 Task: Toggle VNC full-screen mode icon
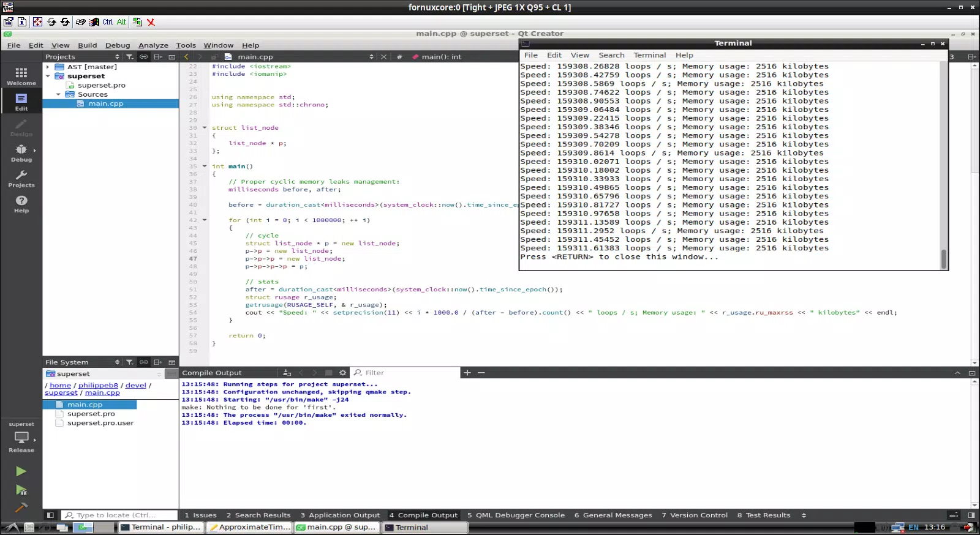37,22
